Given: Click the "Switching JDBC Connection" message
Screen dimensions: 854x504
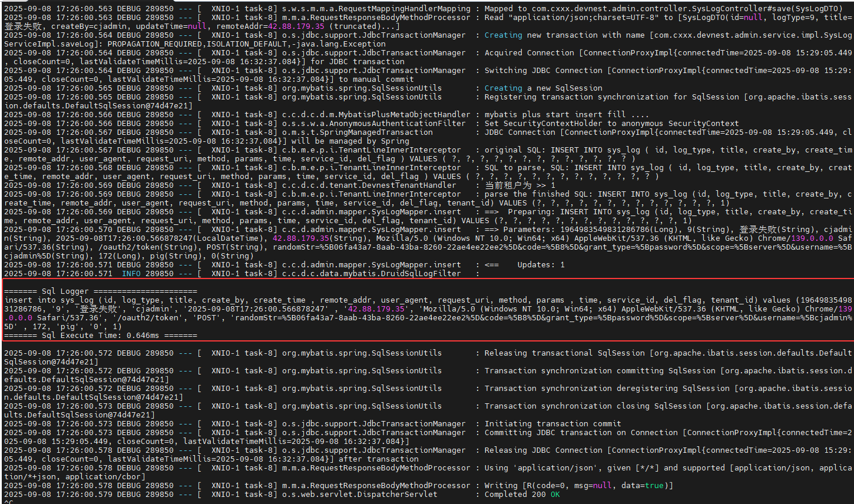Looking at the screenshot, I should click(x=543, y=71).
